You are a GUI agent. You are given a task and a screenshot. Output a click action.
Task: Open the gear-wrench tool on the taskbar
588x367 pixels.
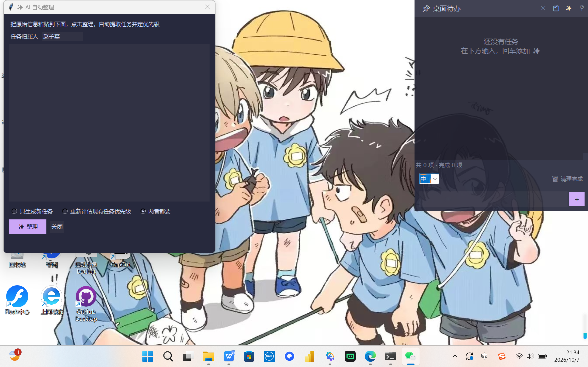point(330,356)
